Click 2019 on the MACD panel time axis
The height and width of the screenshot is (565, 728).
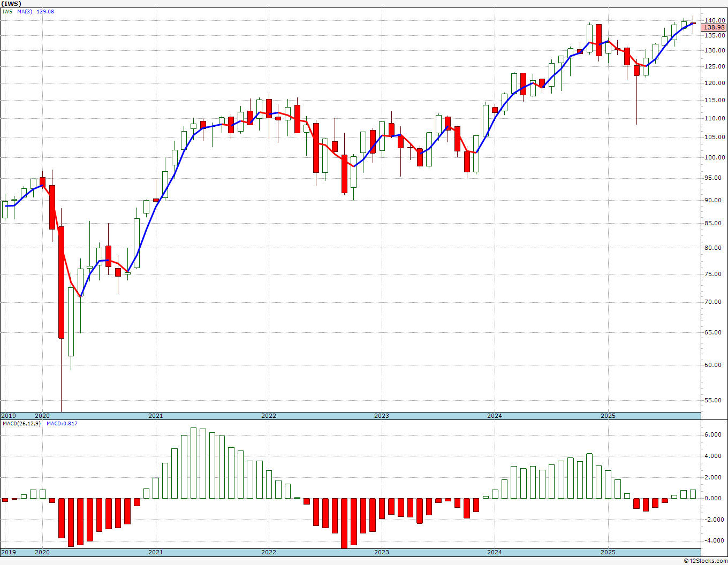[9, 552]
